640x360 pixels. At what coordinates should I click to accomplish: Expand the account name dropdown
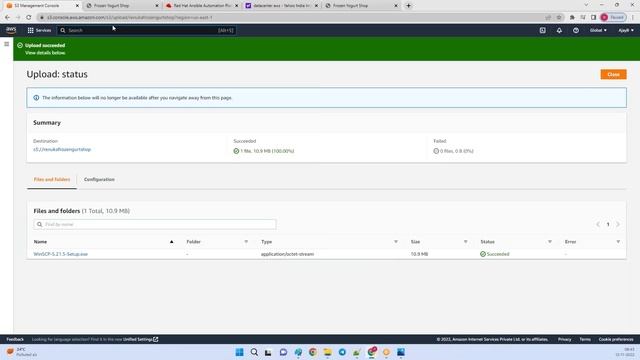[626, 30]
